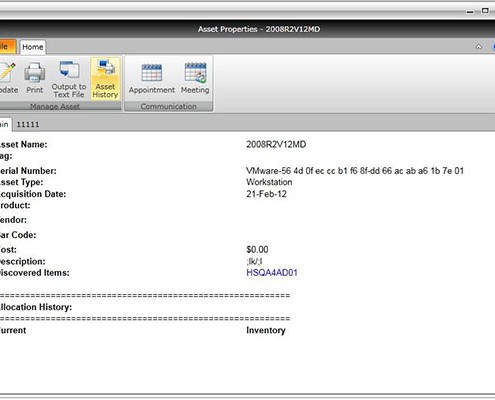
Task: Open the HSQA4AD01 discovered item link
Action: coord(272,273)
